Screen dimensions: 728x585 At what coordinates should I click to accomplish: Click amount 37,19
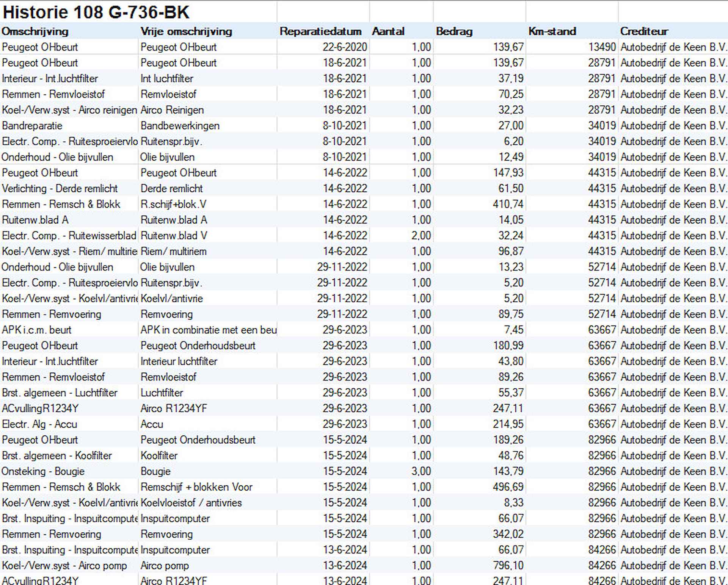coord(511,78)
